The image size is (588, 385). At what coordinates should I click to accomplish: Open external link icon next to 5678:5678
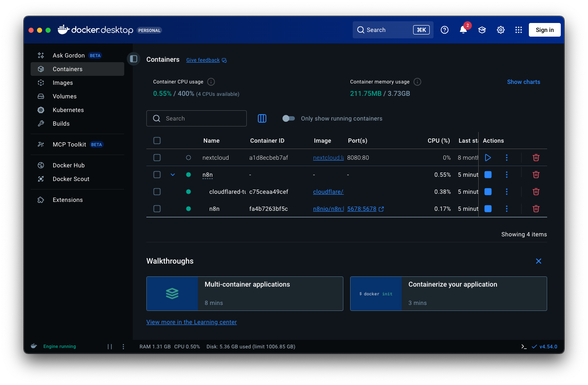(x=381, y=209)
